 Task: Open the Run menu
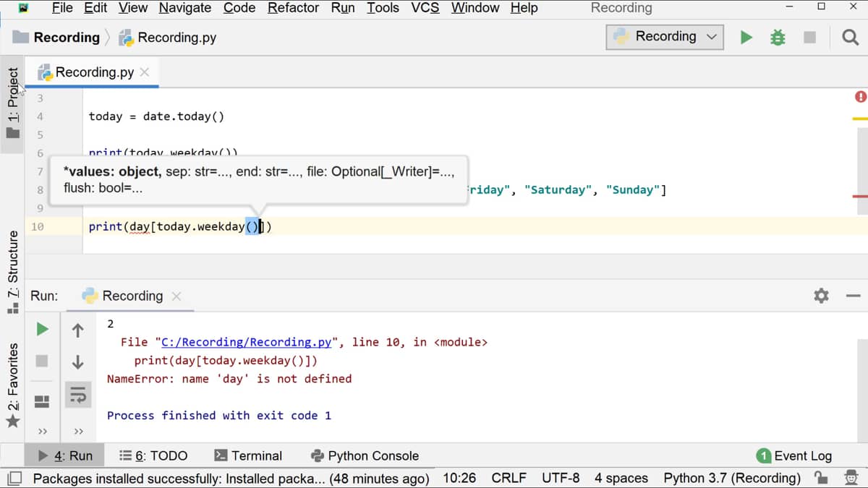coord(343,8)
